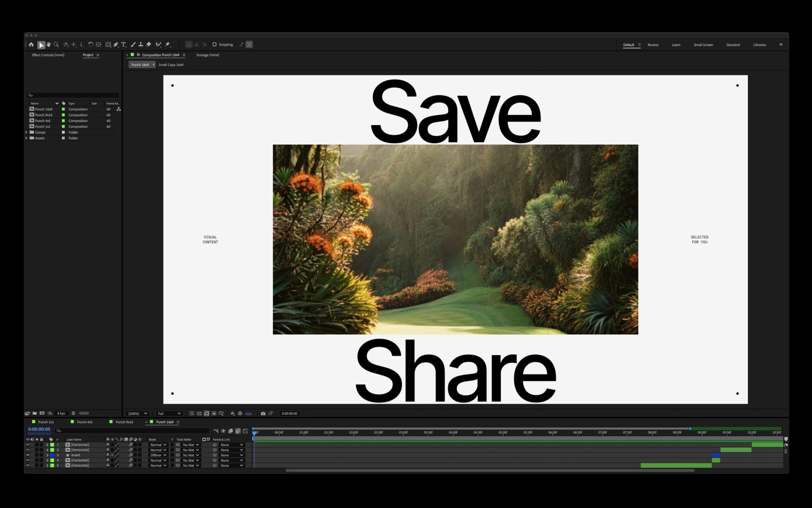Select the Puppet Pin tool
Image resolution: width=812 pixels, height=508 pixels.
(168, 45)
